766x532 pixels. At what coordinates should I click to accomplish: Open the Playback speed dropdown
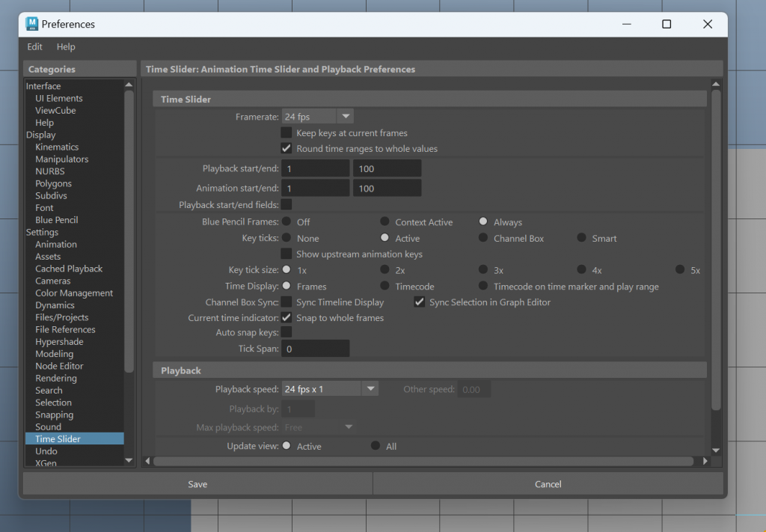(330, 389)
